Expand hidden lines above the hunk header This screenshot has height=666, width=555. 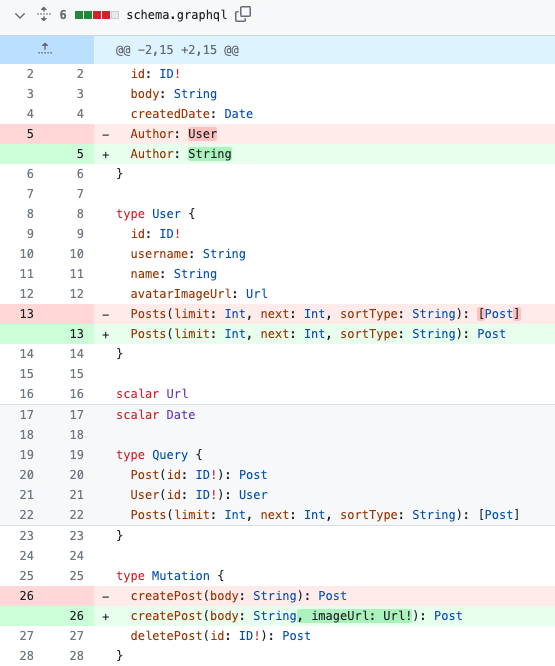pos(45,49)
